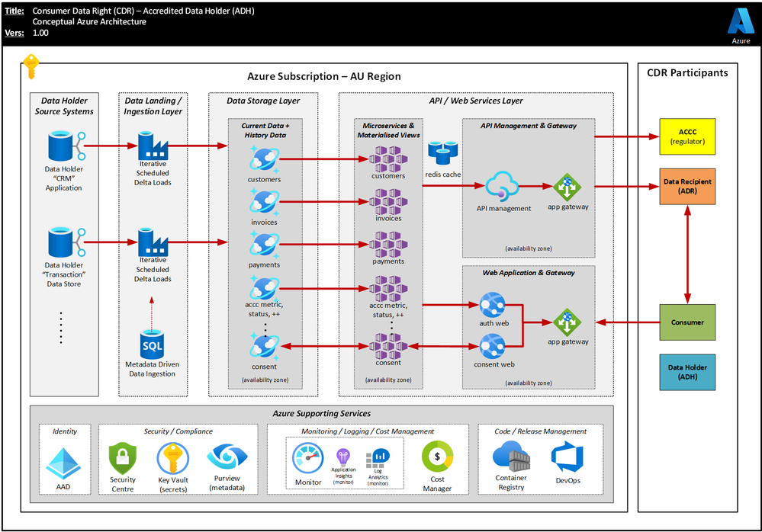This screenshot has height=532, width=762.
Task: Click the Azure Supporting Services heading
Action: (x=321, y=414)
